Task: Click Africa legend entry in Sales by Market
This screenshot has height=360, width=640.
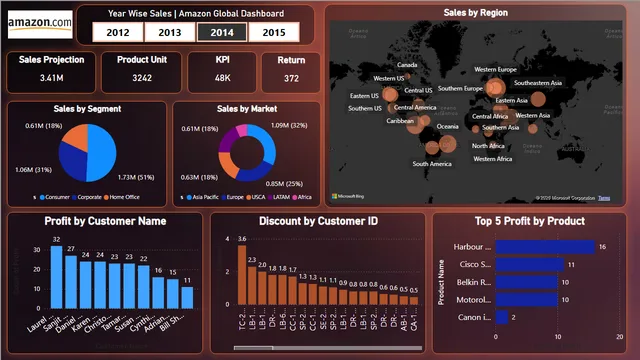Action: (x=302, y=197)
